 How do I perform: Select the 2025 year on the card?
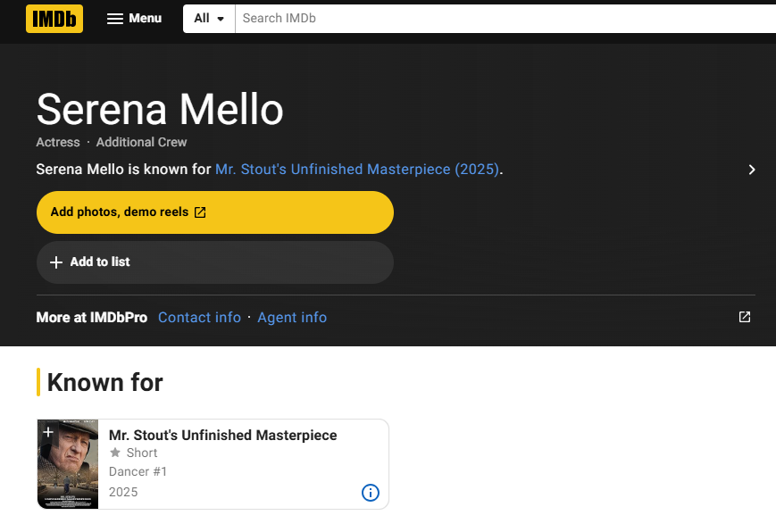pyautogui.click(x=123, y=492)
